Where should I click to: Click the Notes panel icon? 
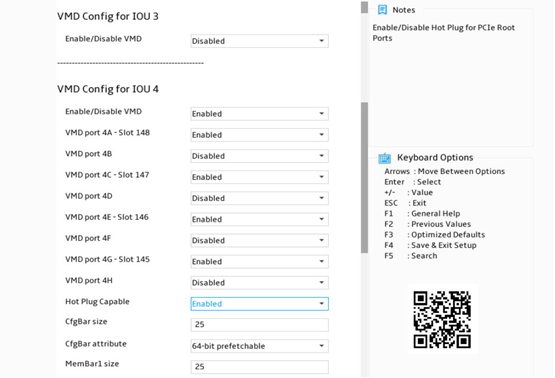(382, 10)
